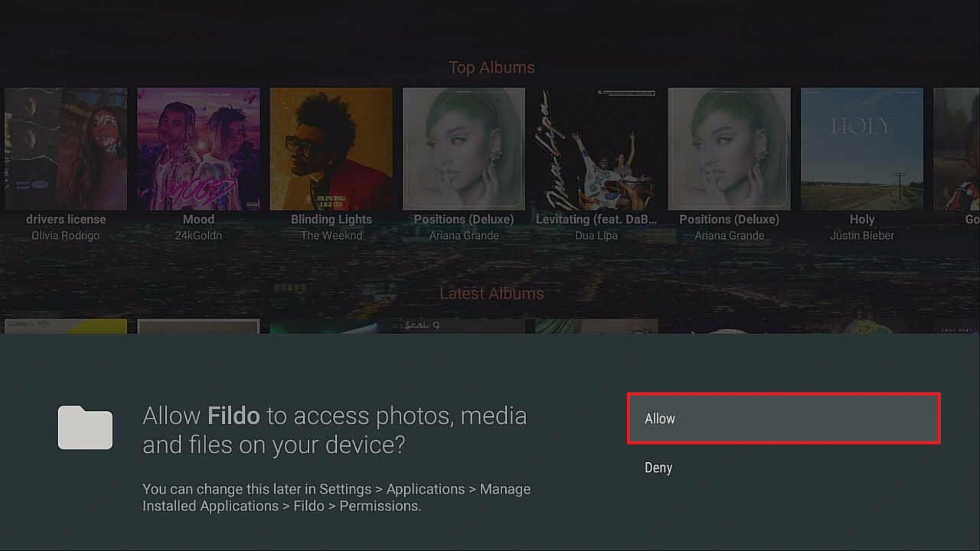Click the 'Dua Lipa' artist name
Screen dimensions: 980x551
pos(597,236)
